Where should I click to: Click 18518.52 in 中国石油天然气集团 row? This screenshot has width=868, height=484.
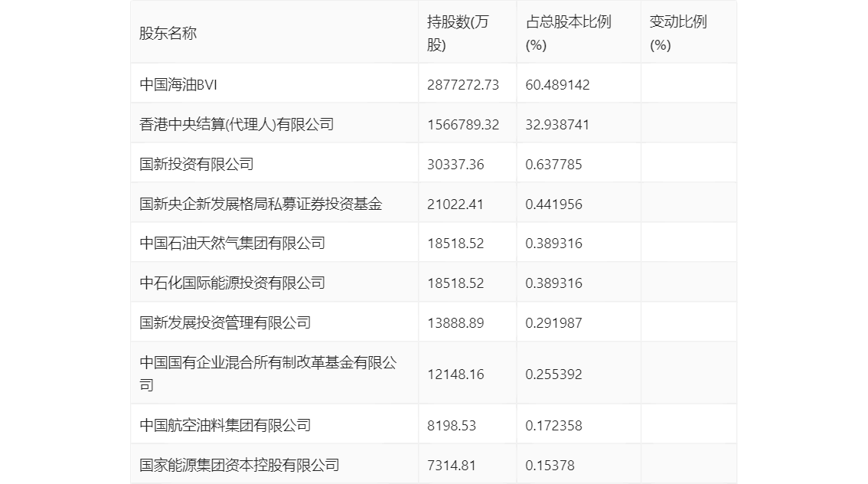455,243
